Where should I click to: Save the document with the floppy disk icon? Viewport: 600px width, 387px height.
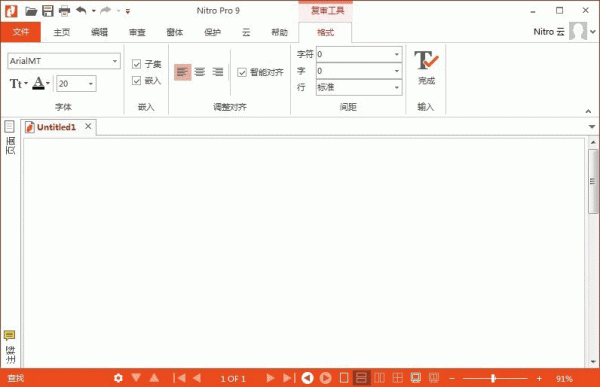click(x=48, y=11)
